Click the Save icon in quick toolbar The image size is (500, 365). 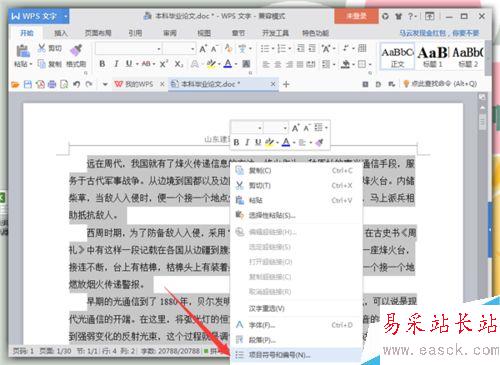28,84
